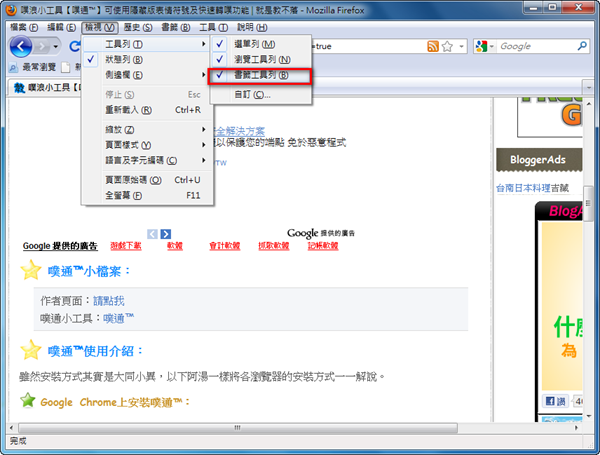Click the ad next arrow icon

pyautogui.click(x=166, y=234)
